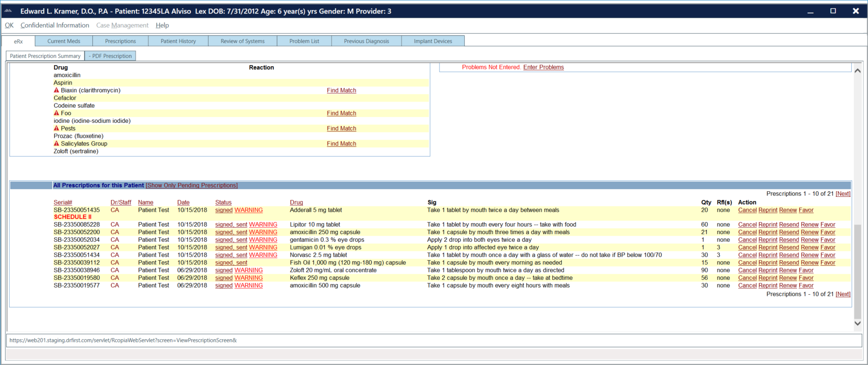Open the Confidential Information menu
The height and width of the screenshot is (365, 868).
coord(55,25)
